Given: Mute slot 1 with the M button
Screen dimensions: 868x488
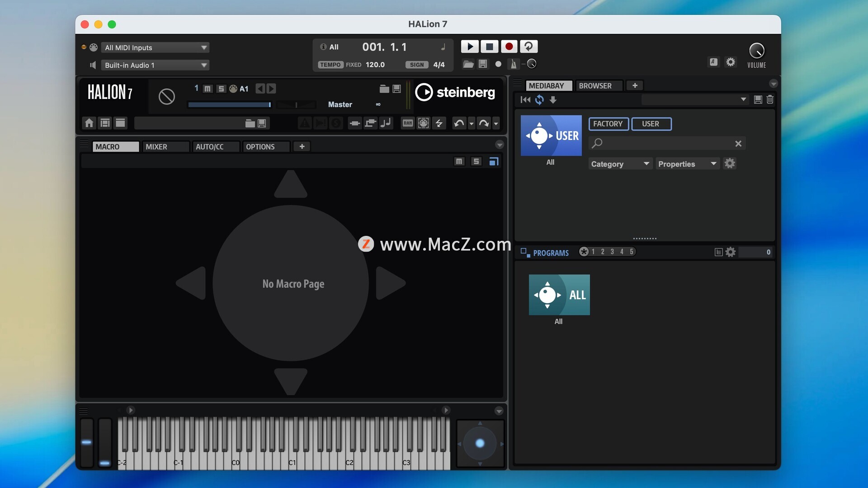Looking at the screenshot, I should (208, 89).
